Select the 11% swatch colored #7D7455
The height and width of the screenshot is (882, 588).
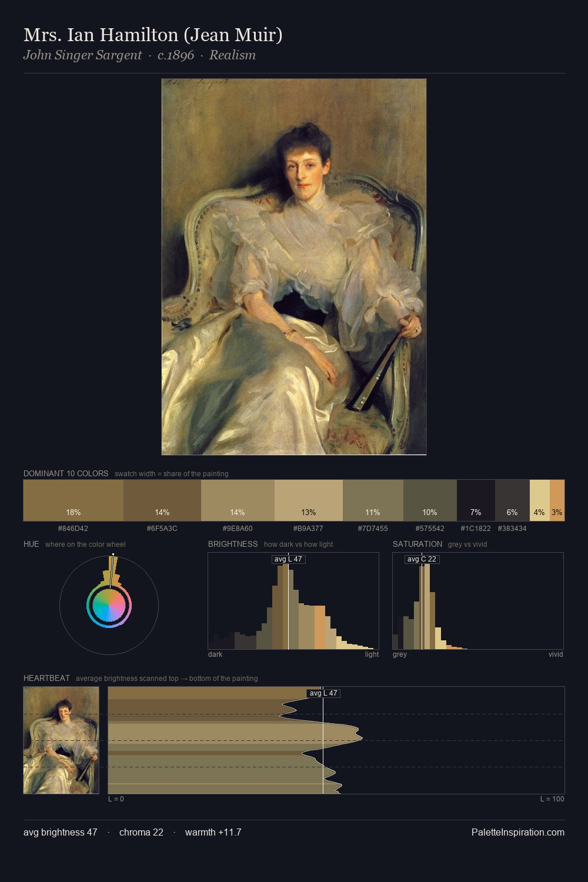point(373,500)
